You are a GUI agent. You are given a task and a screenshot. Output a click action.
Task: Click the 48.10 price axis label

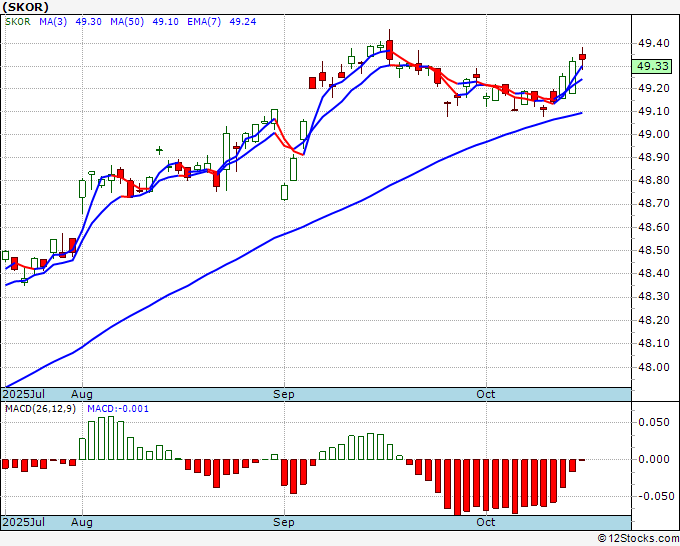(654, 343)
